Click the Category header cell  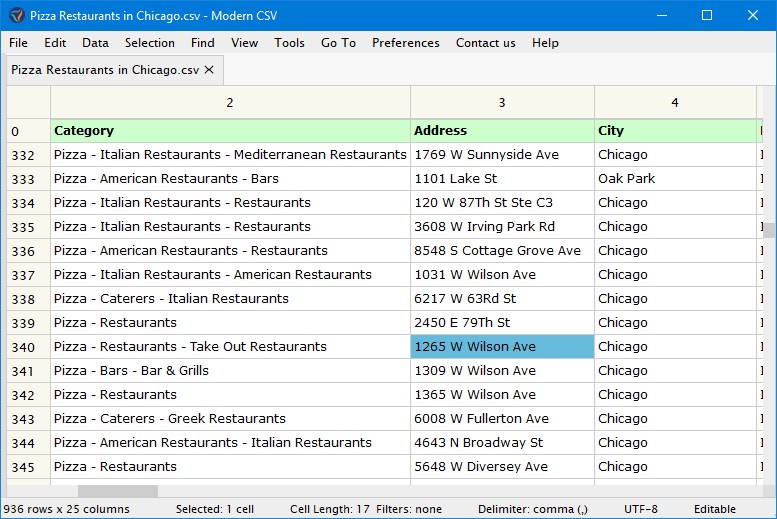click(x=230, y=131)
